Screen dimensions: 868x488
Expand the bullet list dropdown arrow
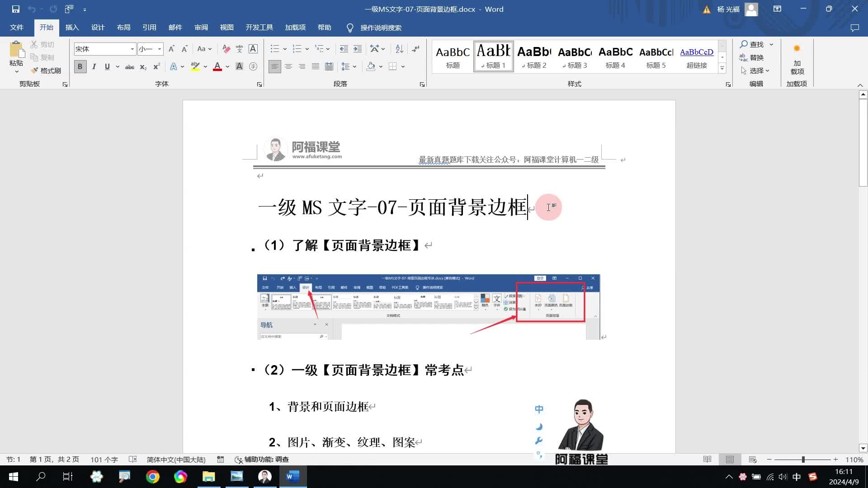point(285,49)
